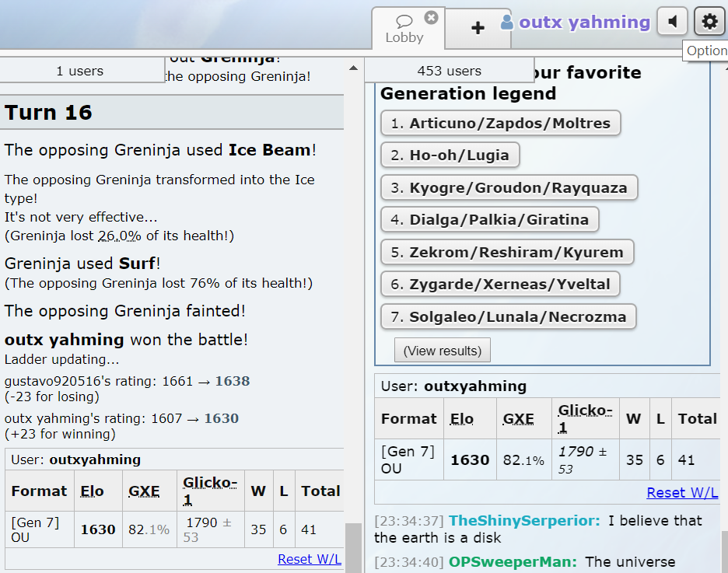The image size is (728, 573).
Task: Close the Lobby tab with X icon
Action: pyautogui.click(x=431, y=17)
